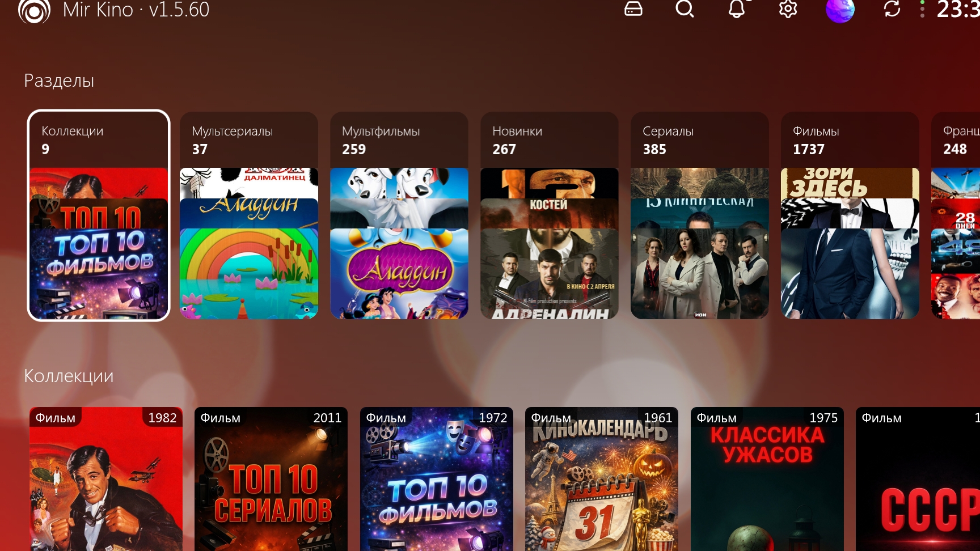Open the 1972 Топ 10 фильмов collection
The height and width of the screenshot is (551, 980).
[437, 479]
